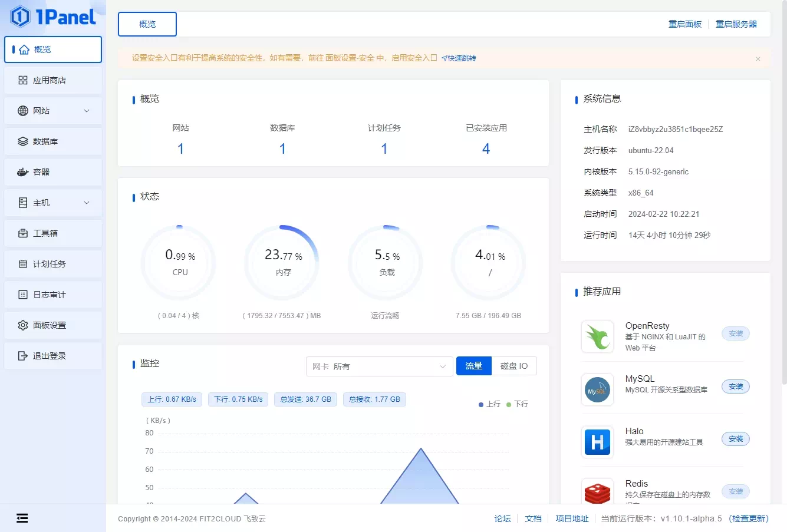
Task: Close the security entrance warning banner
Action: (758, 59)
